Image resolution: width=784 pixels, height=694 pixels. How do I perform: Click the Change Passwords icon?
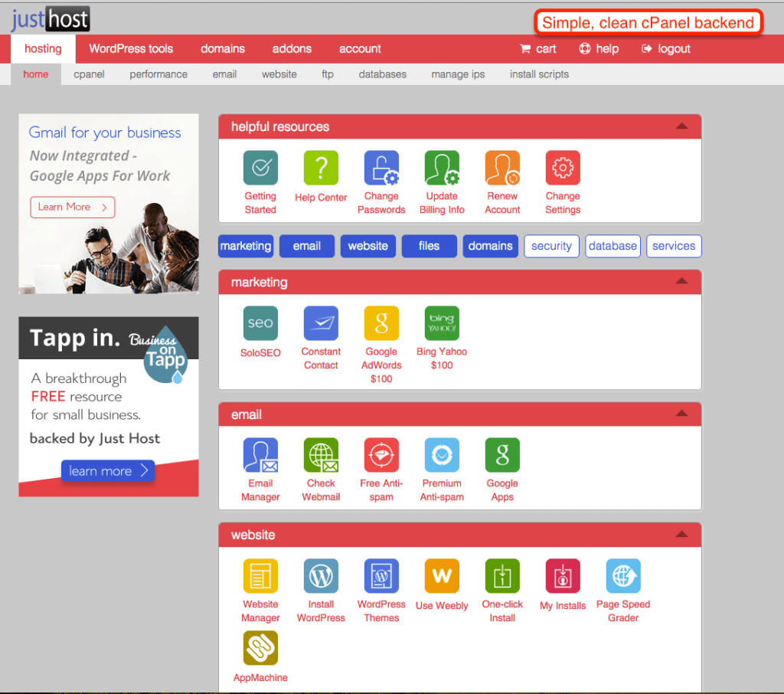(x=381, y=168)
